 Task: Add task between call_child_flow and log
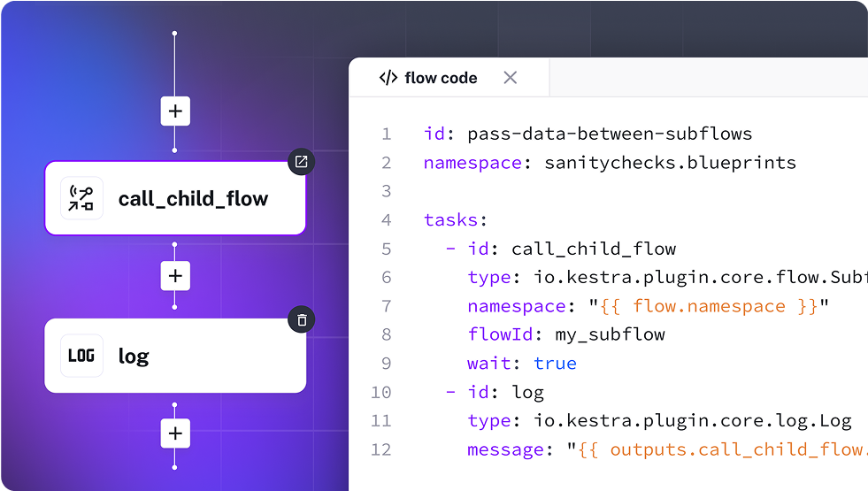tap(175, 276)
